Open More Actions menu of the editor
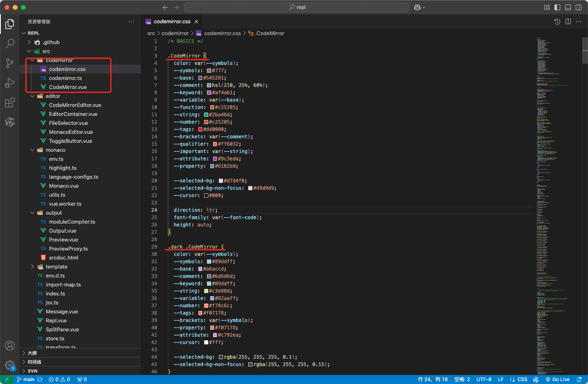 pos(579,22)
